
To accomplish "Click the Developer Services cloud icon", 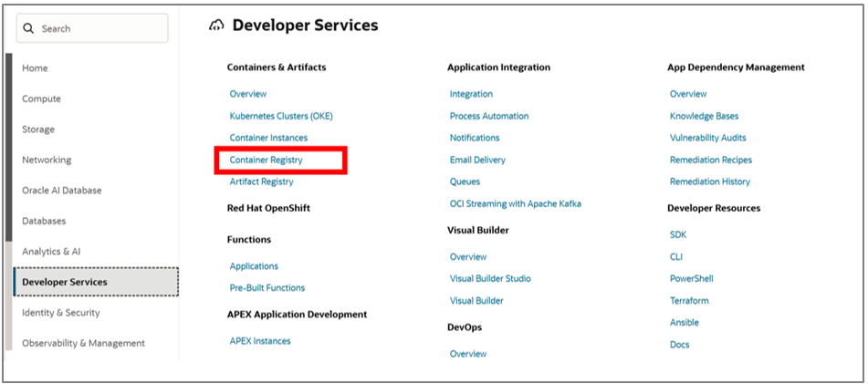I will coord(216,25).
